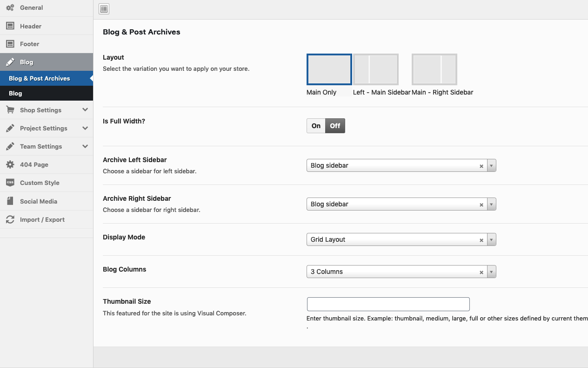Choose the Left - Main Sidebar layout
This screenshot has height=368, width=588.
click(375, 69)
